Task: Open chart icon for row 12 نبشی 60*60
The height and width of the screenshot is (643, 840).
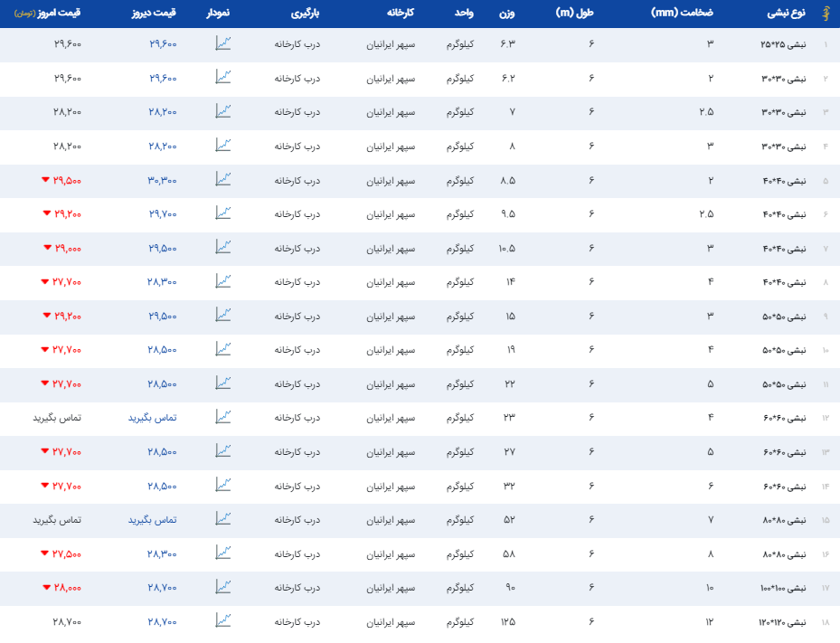Action: coord(223,417)
